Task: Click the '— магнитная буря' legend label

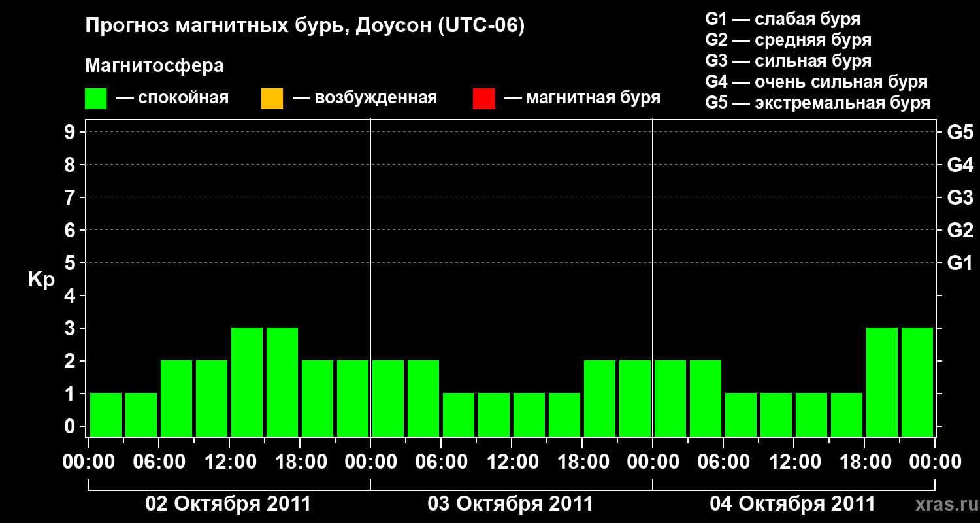Action: click(583, 99)
